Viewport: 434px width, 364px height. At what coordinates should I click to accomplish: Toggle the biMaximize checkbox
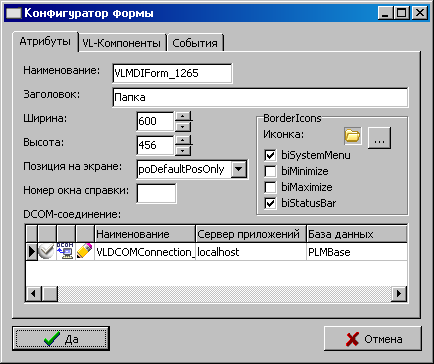(x=270, y=187)
